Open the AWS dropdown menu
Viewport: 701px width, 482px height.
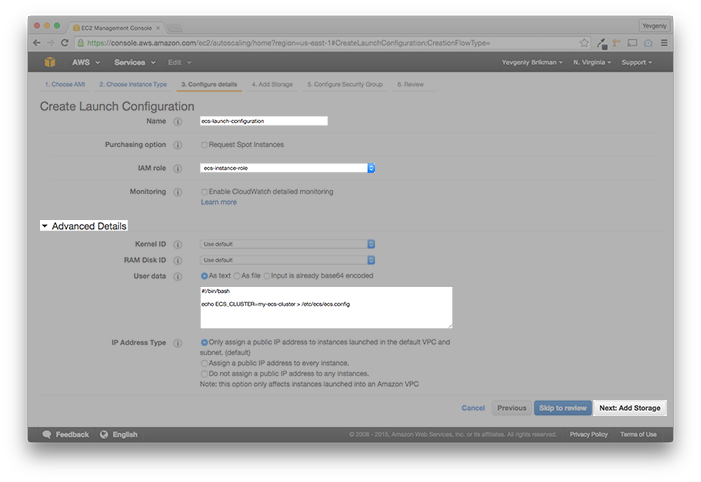coord(86,62)
